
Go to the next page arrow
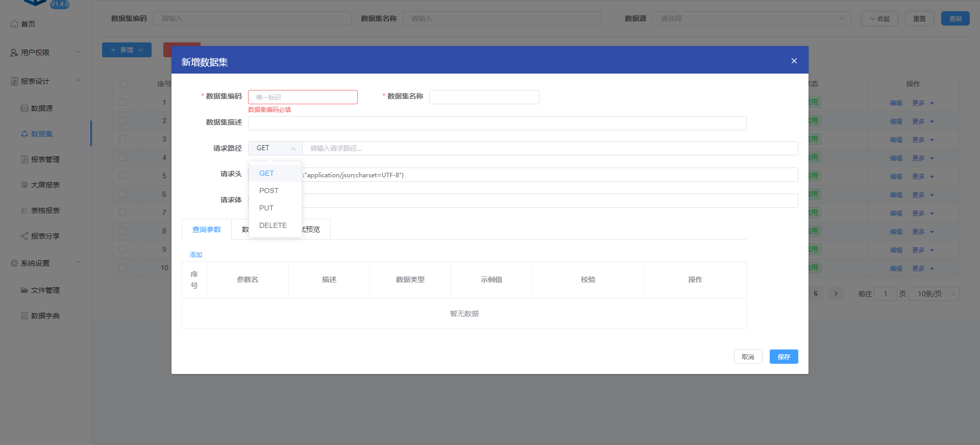836,293
